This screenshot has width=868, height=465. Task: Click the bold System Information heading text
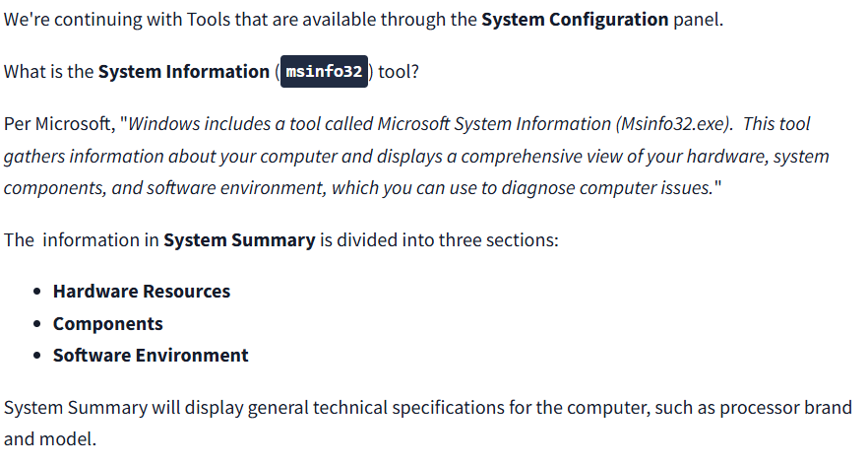(184, 72)
